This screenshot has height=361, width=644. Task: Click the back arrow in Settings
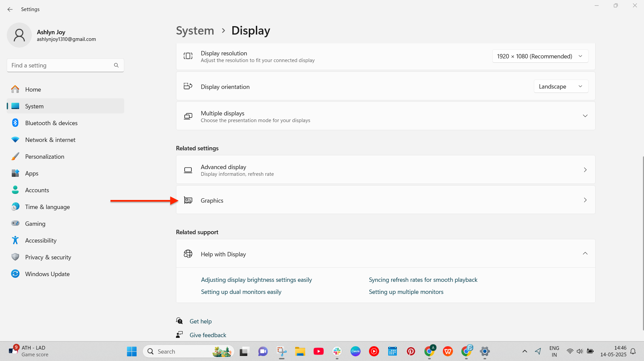click(x=10, y=9)
